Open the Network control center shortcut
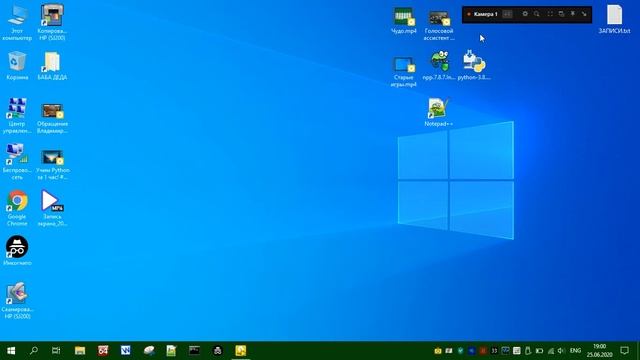640x360 pixels. [x=17, y=116]
